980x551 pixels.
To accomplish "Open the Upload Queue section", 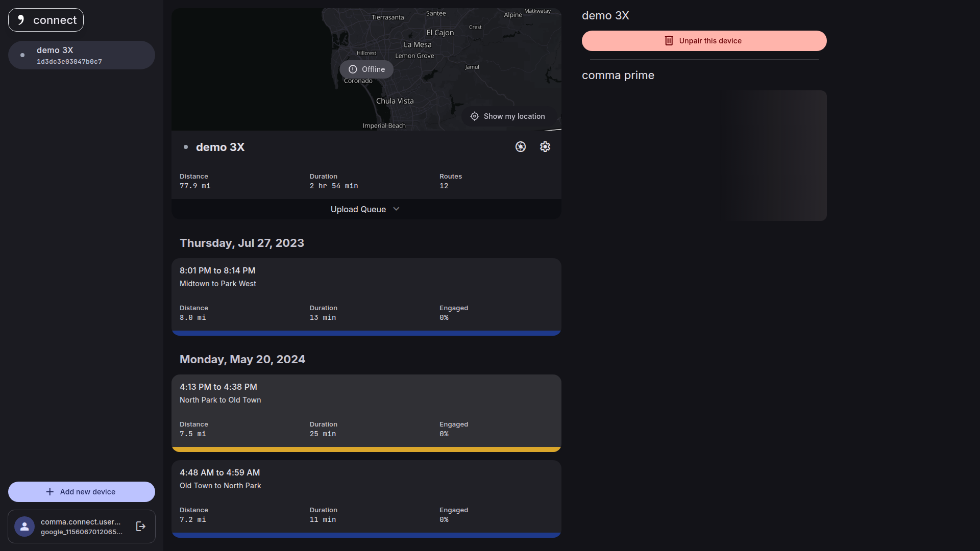I will [x=358, y=209].
